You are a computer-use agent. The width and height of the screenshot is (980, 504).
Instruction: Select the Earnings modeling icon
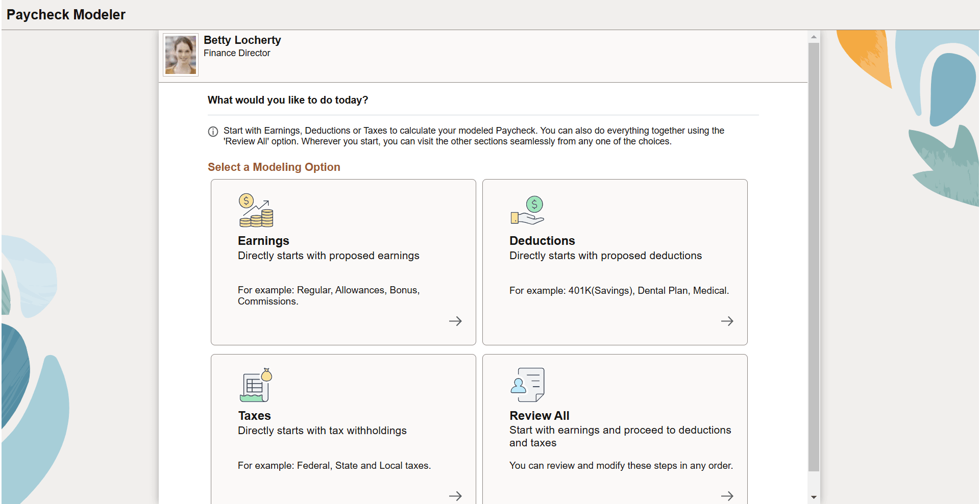[x=256, y=210]
